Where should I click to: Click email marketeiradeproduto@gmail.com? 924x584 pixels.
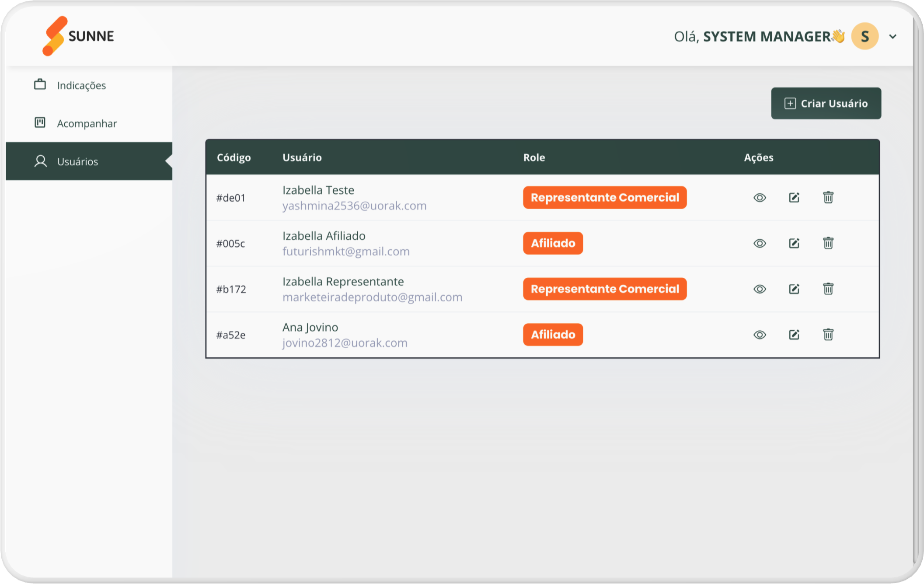coord(372,297)
